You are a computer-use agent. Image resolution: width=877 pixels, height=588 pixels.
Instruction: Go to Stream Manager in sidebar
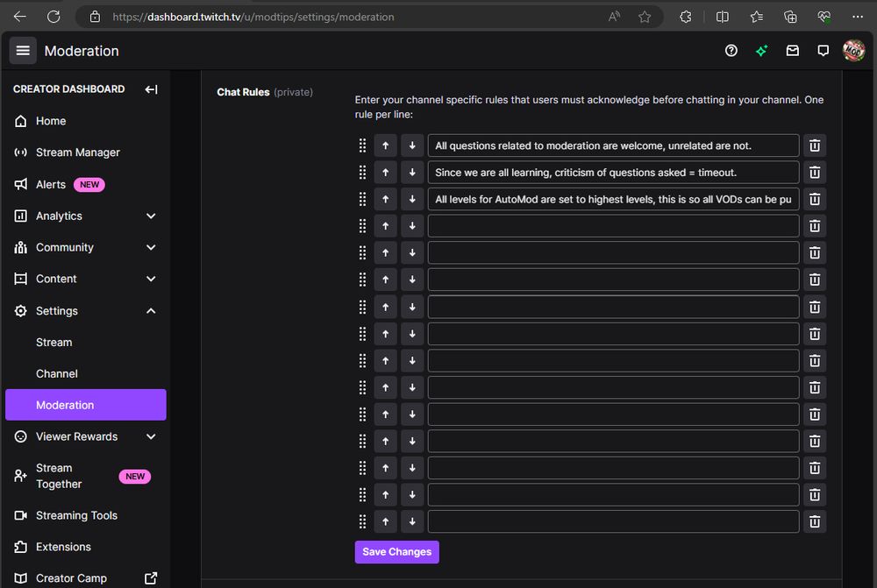pyautogui.click(x=77, y=152)
